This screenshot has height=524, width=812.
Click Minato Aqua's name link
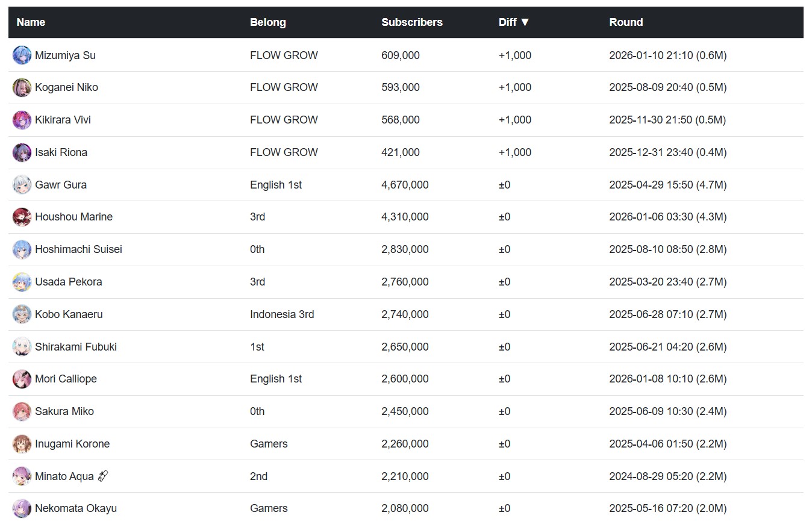64,476
